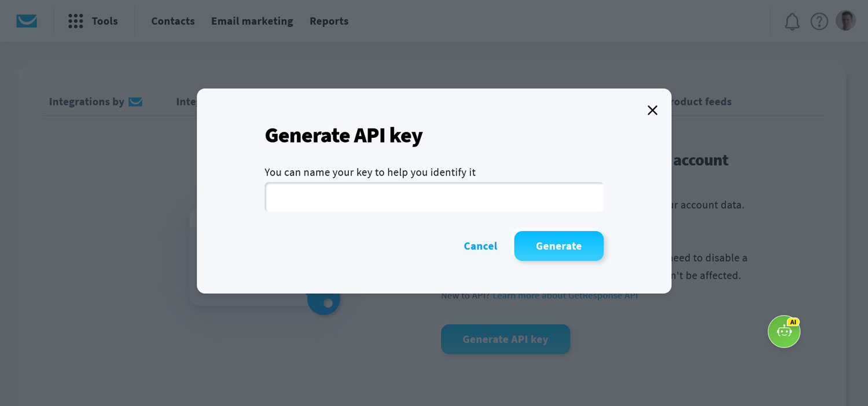Confirm with the Generate button
The image size is (868, 406).
point(559,246)
